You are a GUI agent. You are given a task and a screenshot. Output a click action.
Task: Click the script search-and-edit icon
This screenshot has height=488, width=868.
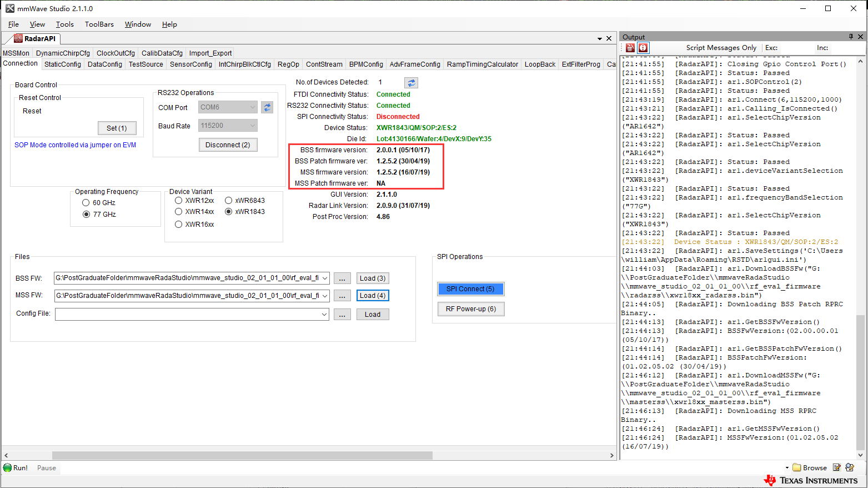pyautogui.click(x=850, y=467)
